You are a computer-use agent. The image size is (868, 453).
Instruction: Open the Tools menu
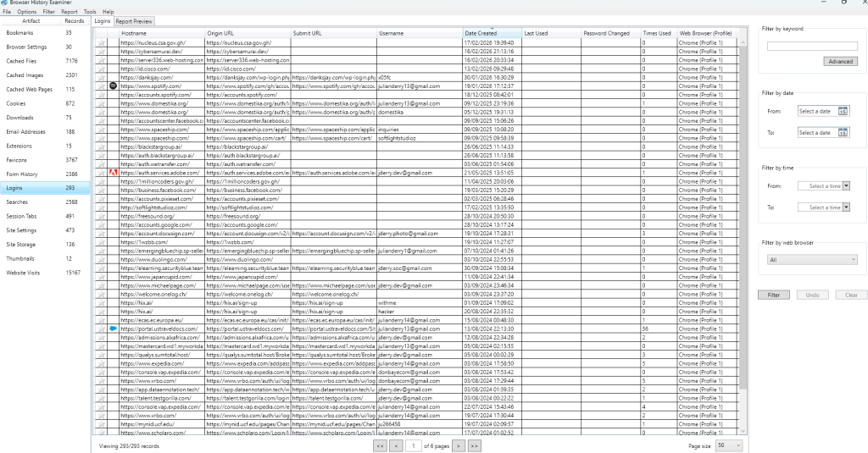[x=90, y=12]
